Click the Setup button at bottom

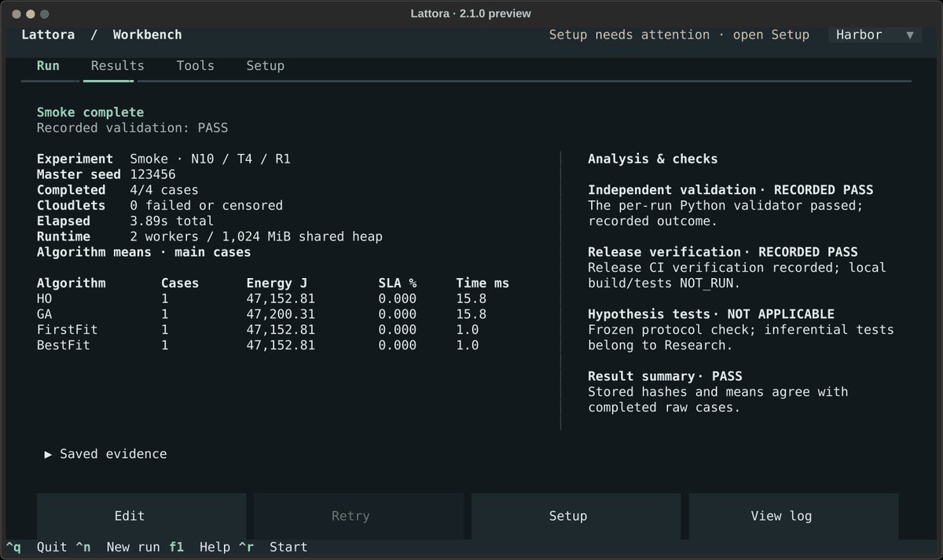click(576, 516)
